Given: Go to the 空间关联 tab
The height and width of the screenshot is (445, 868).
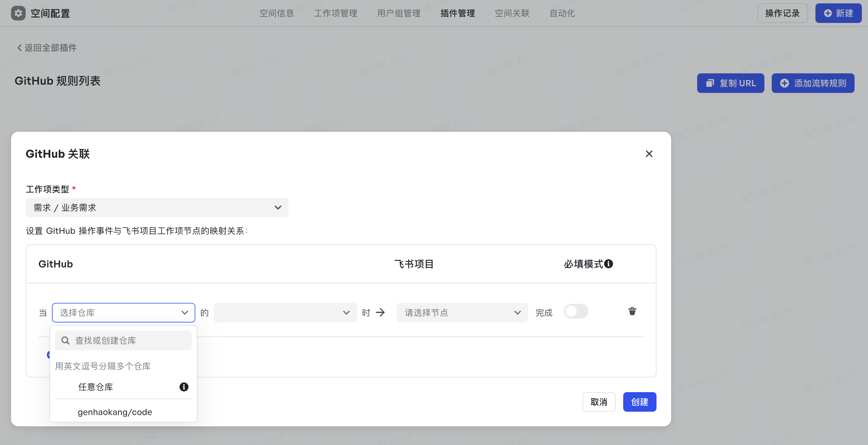Looking at the screenshot, I should [512, 13].
